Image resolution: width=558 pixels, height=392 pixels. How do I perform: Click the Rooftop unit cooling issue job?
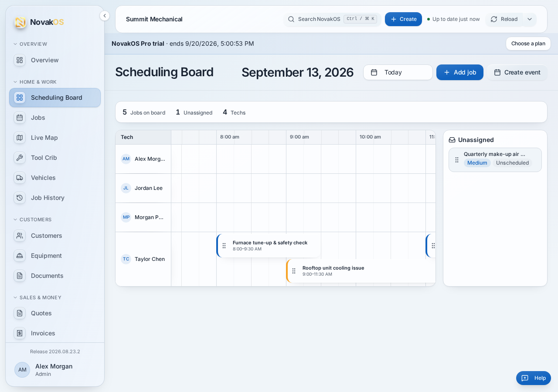click(361, 271)
